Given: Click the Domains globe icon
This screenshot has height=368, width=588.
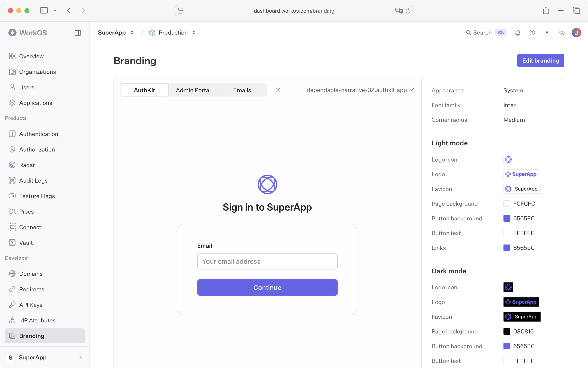Looking at the screenshot, I should pos(12,274).
